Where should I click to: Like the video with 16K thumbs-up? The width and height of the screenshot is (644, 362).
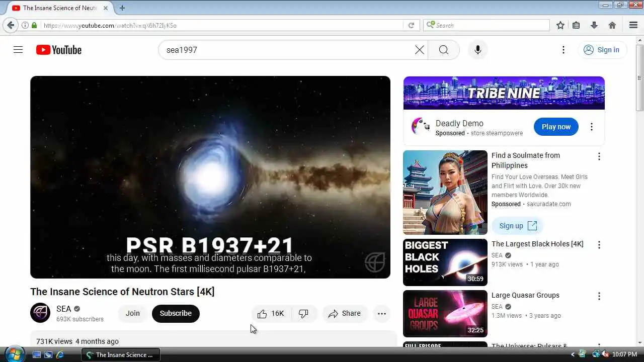270,313
